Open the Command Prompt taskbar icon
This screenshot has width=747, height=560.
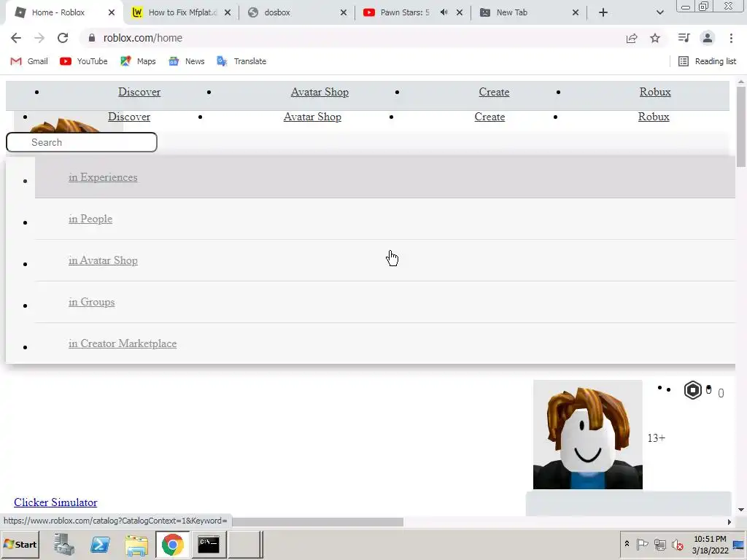click(x=209, y=545)
